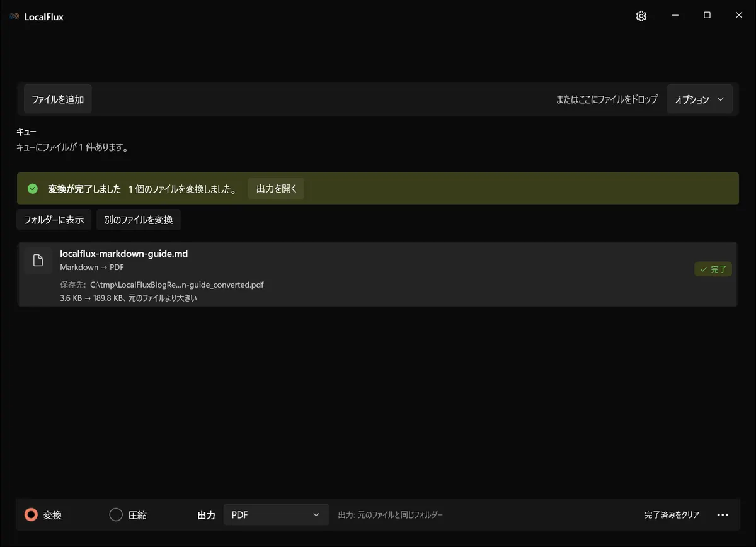The height and width of the screenshot is (547, 756).
Task: Minimize the LocalFlux window
Action: (x=675, y=16)
